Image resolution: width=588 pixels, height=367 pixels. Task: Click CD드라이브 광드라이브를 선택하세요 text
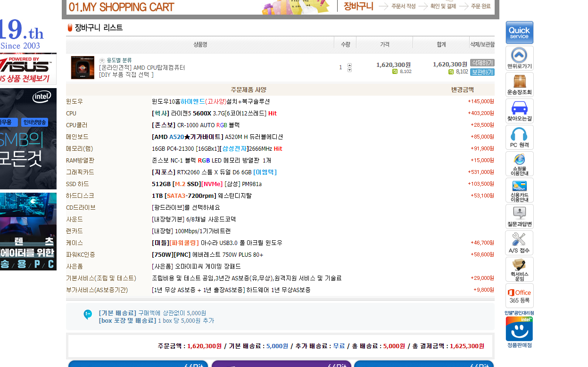186,207
